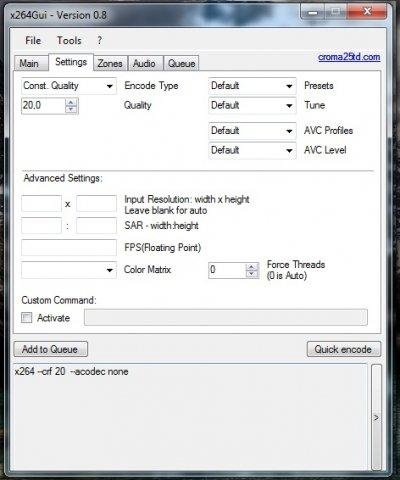
Task: Open the Tune dropdown
Action: point(252,106)
